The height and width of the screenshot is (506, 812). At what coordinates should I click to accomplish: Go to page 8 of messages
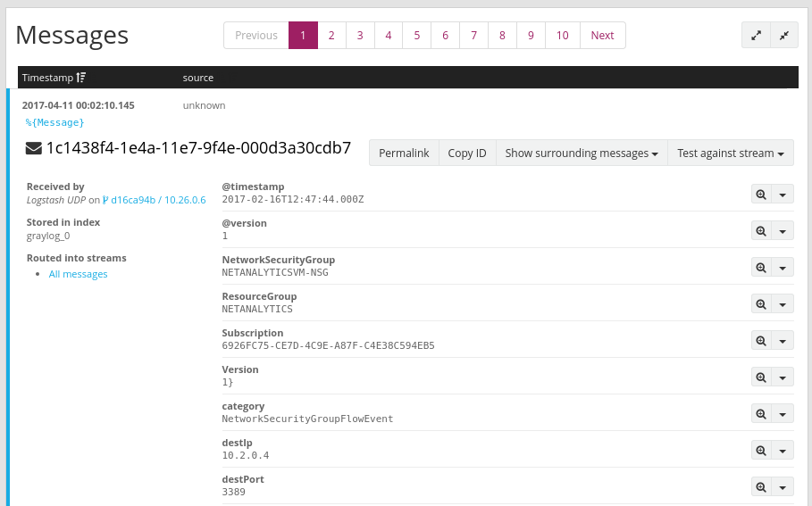502,35
